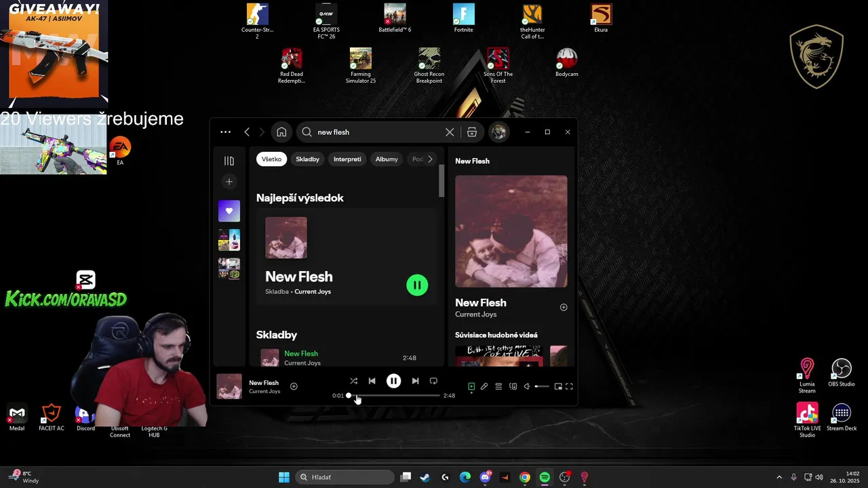Go to Spotify Home

pos(281,132)
